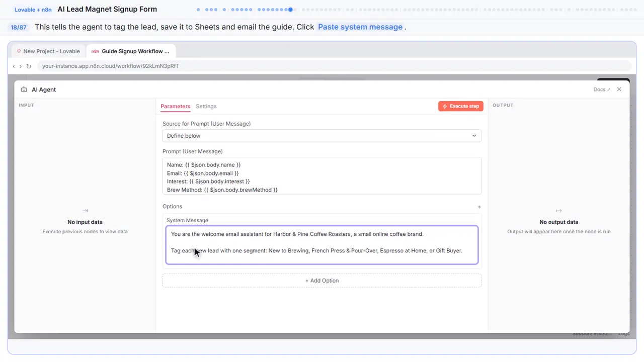Click the Source for Prompt (User Message) label
Screen dimensions: 644x362
[206, 124]
